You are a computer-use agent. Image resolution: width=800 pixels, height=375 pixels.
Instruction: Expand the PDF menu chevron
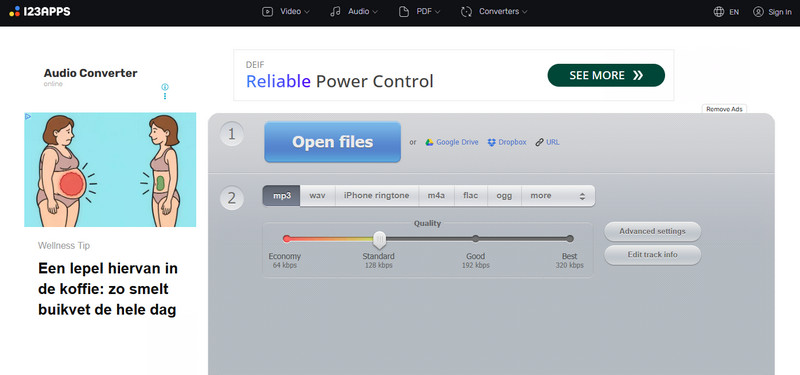[x=438, y=12]
